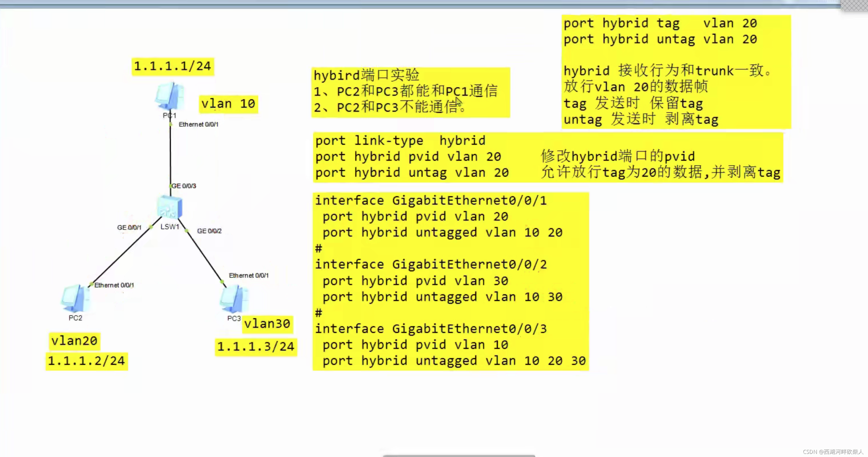
Task: Click the GE 0/0/3 port label
Action: tap(184, 186)
